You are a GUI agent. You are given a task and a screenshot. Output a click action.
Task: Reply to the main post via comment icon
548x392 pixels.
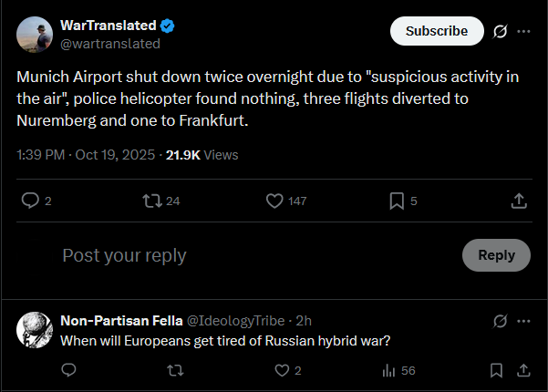click(x=30, y=201)
